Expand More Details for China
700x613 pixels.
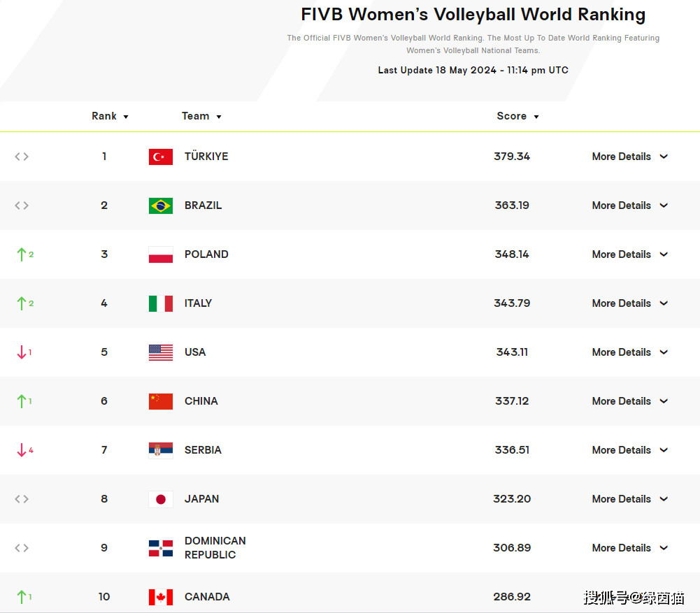tap(630, 401)
